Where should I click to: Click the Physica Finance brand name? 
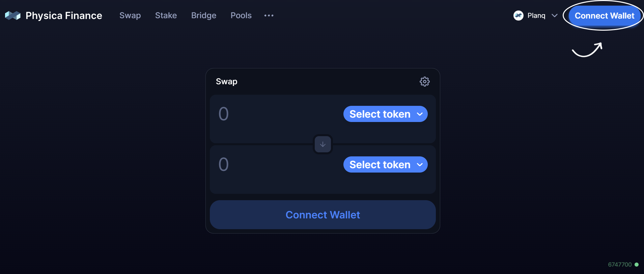[x=64, y=16]
